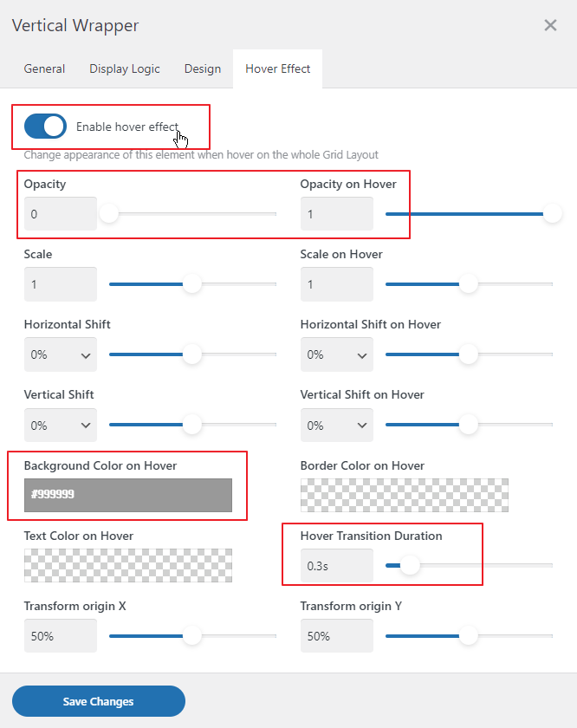Close the Vertical Wrapper dialog
Image resolution: width=577 pixels, height=728 pixels.
(x=550, y=25)
